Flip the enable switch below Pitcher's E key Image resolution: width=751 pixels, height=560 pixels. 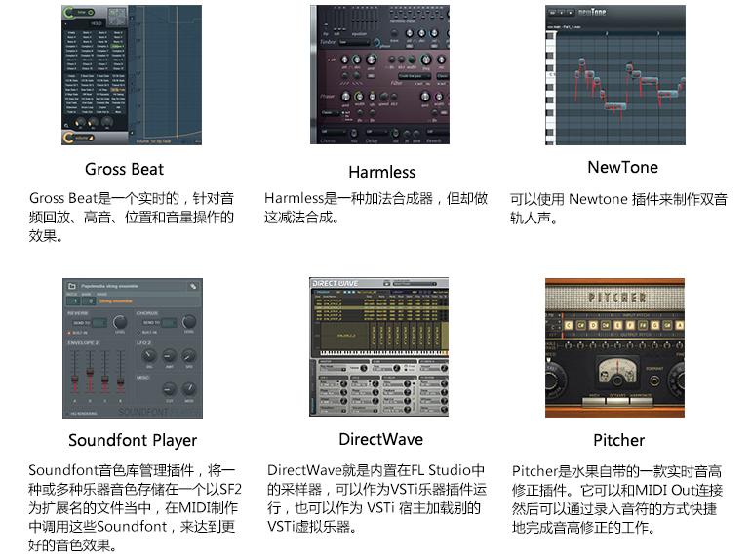coord(617,345)
